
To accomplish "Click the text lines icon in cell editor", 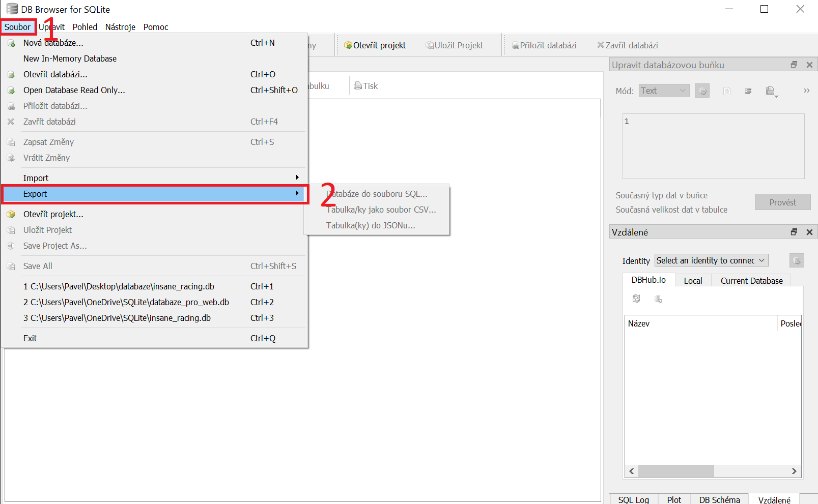I will 748,91.
